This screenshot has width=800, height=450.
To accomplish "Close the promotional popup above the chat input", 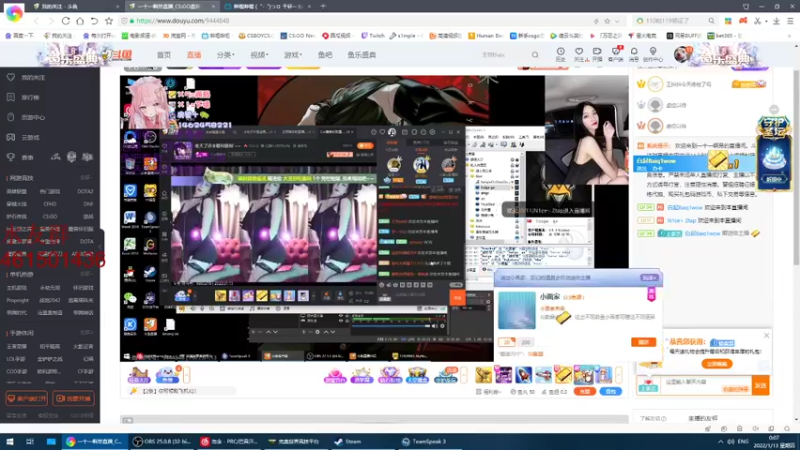I will (x=766, y=335).
